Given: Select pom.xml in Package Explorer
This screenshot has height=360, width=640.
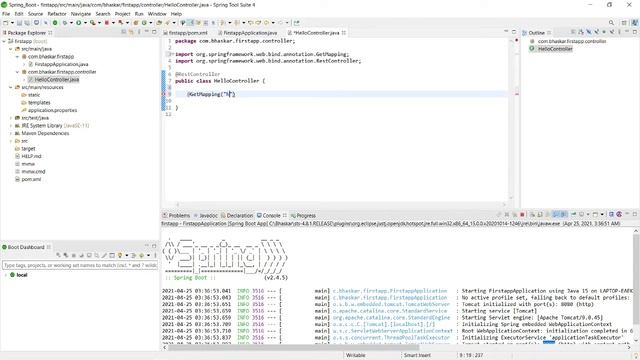Looking at the screenshot, I should [x=31, y=179].
